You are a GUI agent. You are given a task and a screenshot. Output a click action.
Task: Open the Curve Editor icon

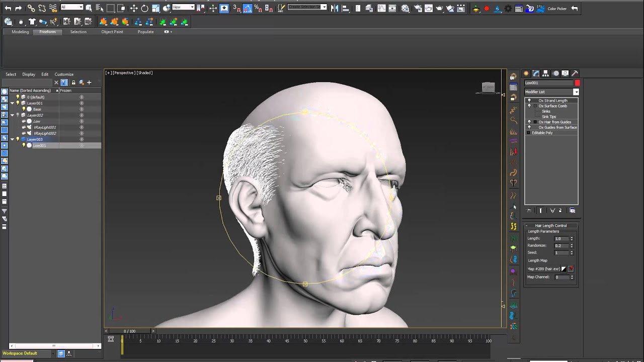click(382, 9)
